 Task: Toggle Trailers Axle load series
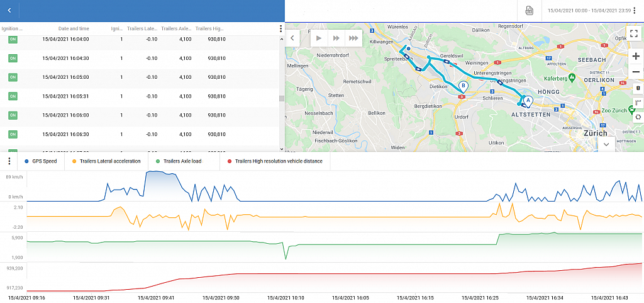pyautogui.click(x=184, y=161)
